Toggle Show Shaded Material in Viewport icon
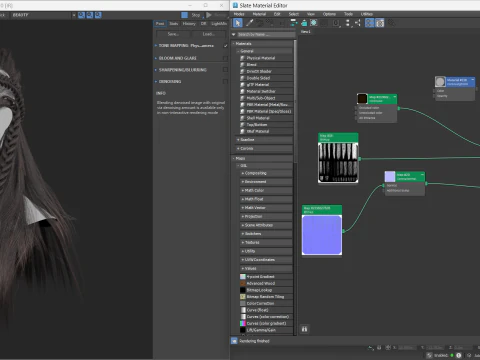Viewport: 480px width, 360px height. click(x=314, y=23)
